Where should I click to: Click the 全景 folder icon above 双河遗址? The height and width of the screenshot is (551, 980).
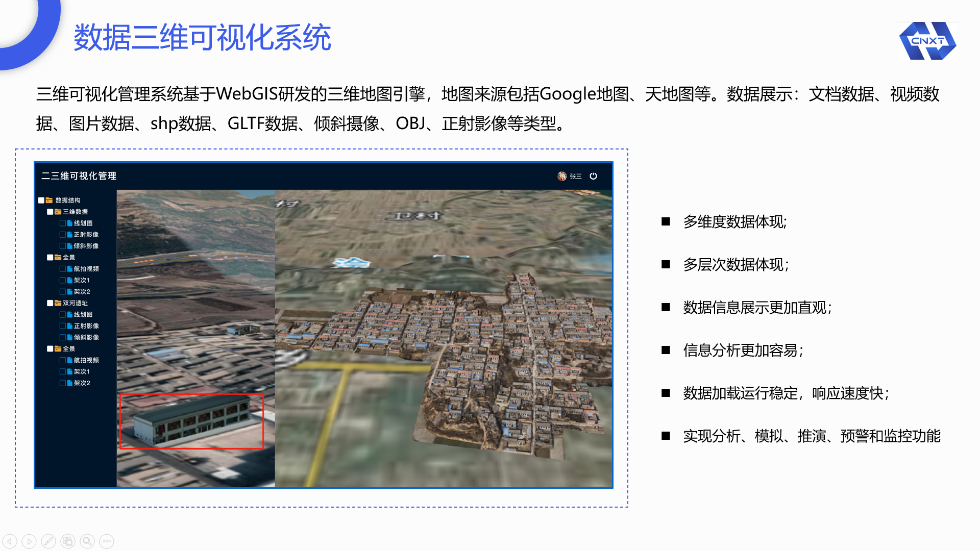58,258
